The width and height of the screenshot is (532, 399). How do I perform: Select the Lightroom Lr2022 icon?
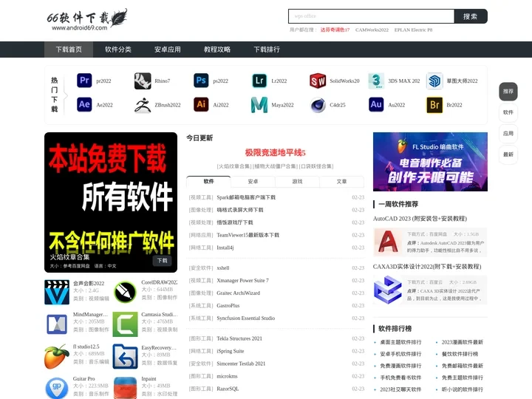tap(259, 81)
